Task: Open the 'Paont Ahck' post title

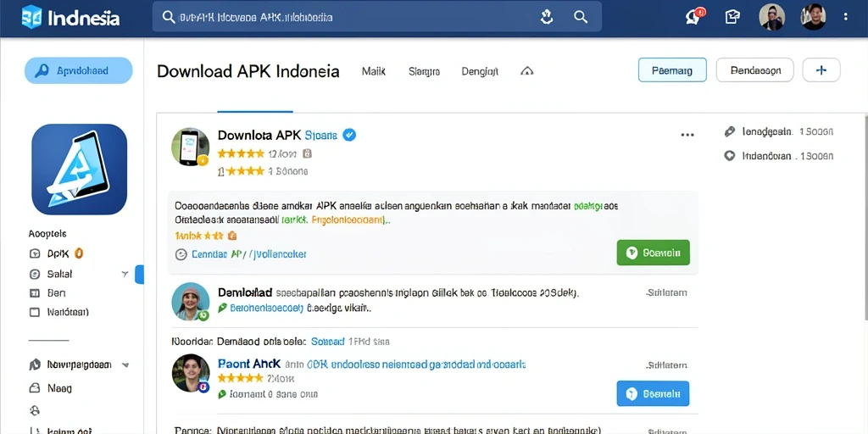Action: click(249, 364)
